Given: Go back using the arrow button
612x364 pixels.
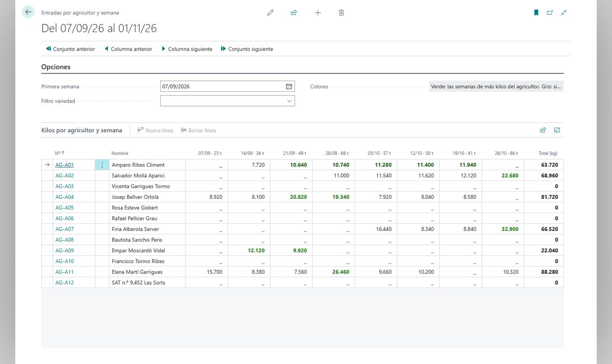Looking at the screenshot, I should tap(28, 12).
